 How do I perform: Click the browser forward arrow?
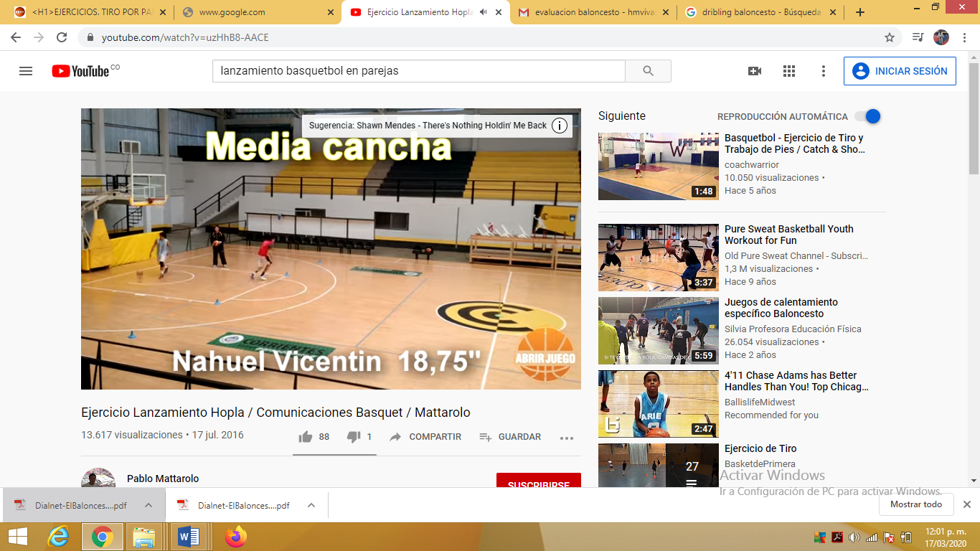39,37
